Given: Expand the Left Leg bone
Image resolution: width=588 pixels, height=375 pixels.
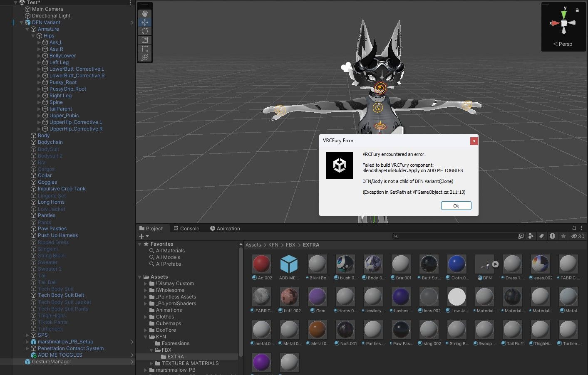Looking at the screenshot, I should pos(39,62).
